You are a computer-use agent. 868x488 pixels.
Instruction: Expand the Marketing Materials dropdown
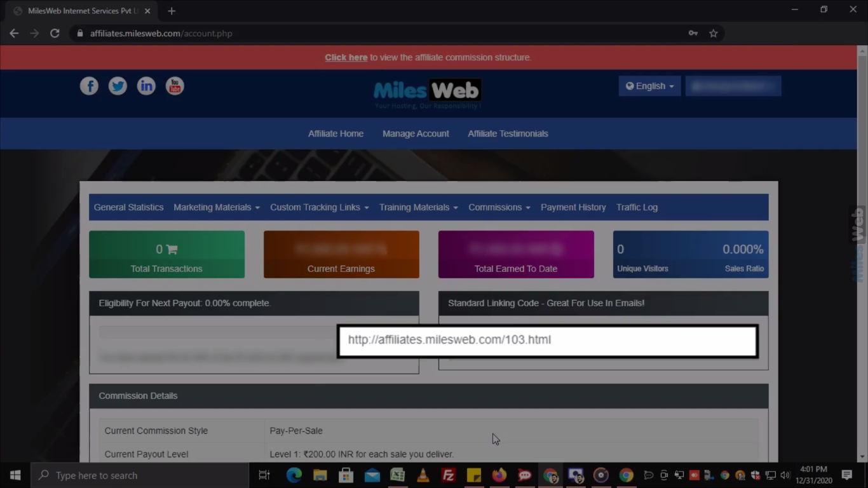216,207
